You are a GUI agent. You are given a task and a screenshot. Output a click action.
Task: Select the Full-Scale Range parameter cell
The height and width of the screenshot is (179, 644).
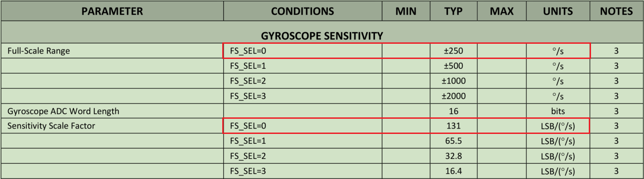tap(38, 51)
